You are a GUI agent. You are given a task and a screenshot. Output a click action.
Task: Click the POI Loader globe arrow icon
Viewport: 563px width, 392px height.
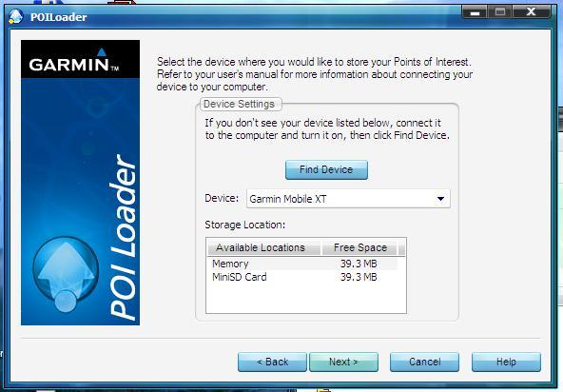pyautogui.click(x=66, y=274)
